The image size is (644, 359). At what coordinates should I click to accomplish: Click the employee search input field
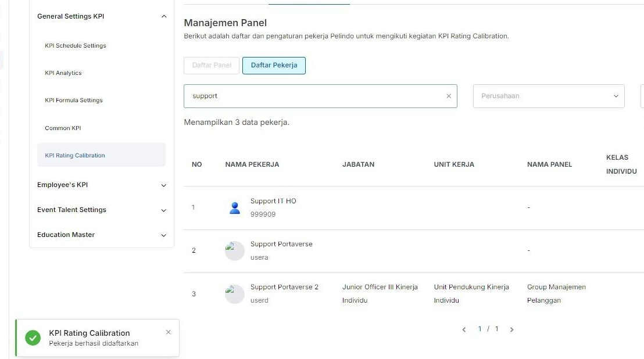pos(314,96)
